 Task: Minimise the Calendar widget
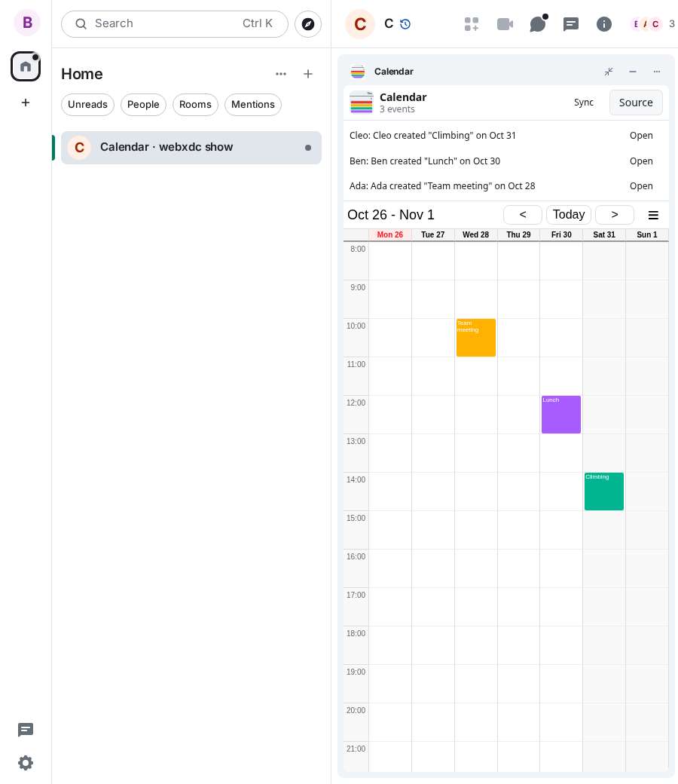633,72
